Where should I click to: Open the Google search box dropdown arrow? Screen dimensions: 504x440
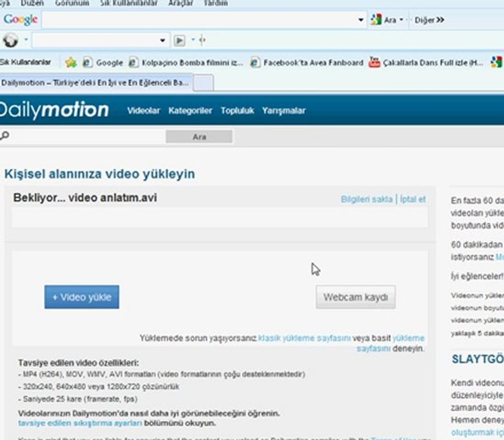[x=360, y=20]
